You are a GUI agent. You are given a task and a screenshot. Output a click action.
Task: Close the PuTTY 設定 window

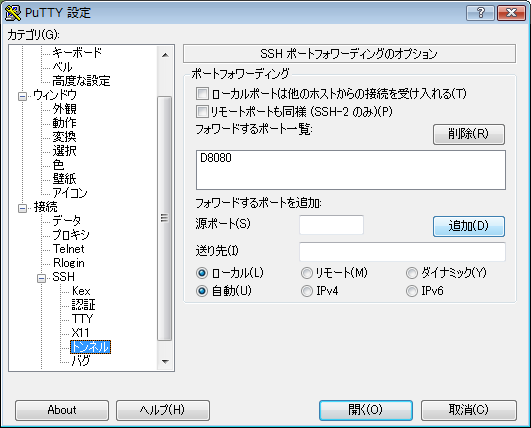(x=511, y=13)
